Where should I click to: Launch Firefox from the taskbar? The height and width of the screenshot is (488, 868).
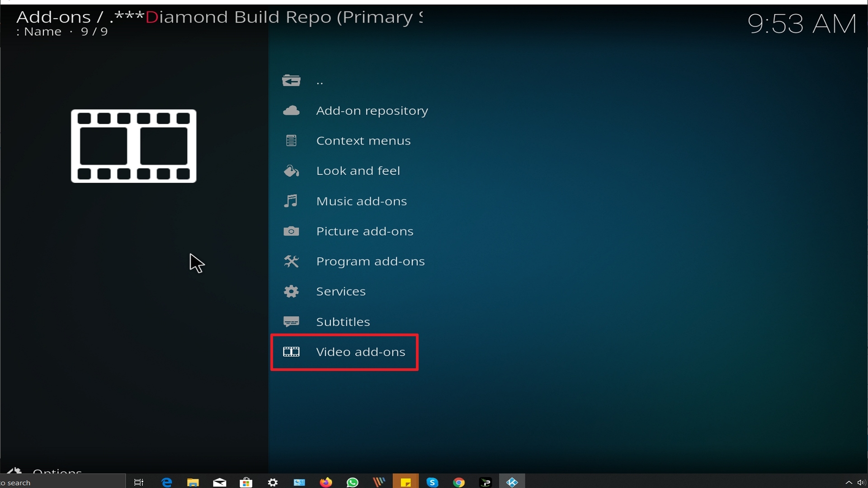coord(325,483)
